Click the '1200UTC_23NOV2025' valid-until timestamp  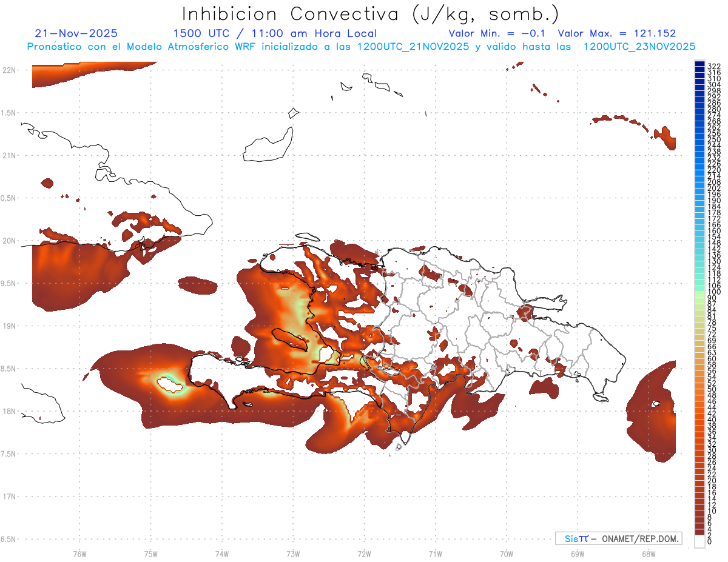point(639,47)
